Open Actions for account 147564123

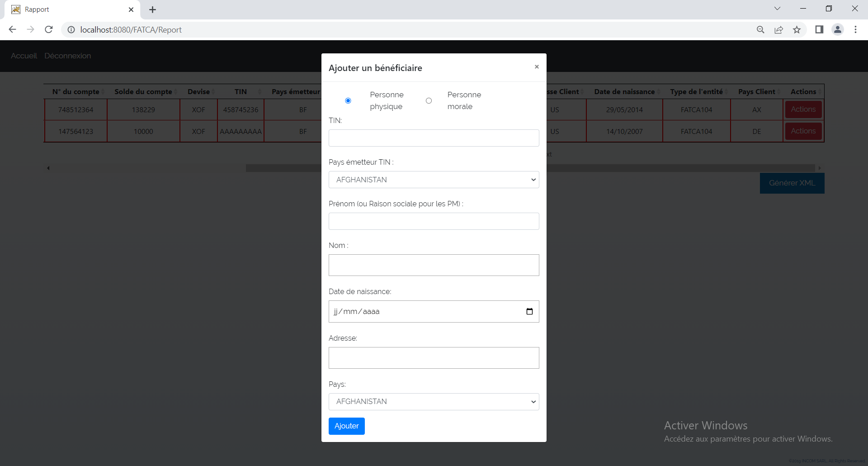coord(803,131)
